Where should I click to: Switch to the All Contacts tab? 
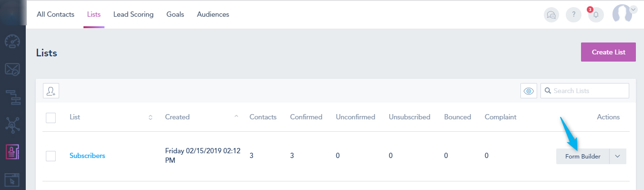[x=55, y=14]
